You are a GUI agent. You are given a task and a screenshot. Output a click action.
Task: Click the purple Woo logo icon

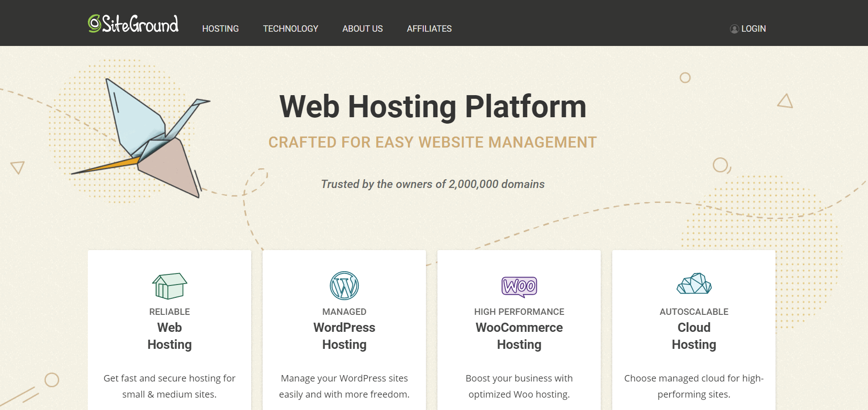click(x=519, y=286)
